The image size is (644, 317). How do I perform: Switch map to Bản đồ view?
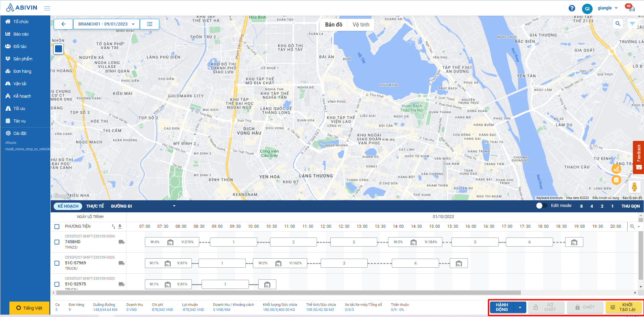(x=334, y=24)
